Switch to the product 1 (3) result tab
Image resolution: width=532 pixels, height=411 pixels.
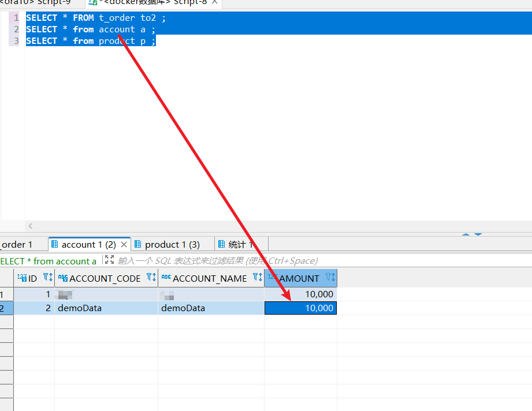(172, 244)
